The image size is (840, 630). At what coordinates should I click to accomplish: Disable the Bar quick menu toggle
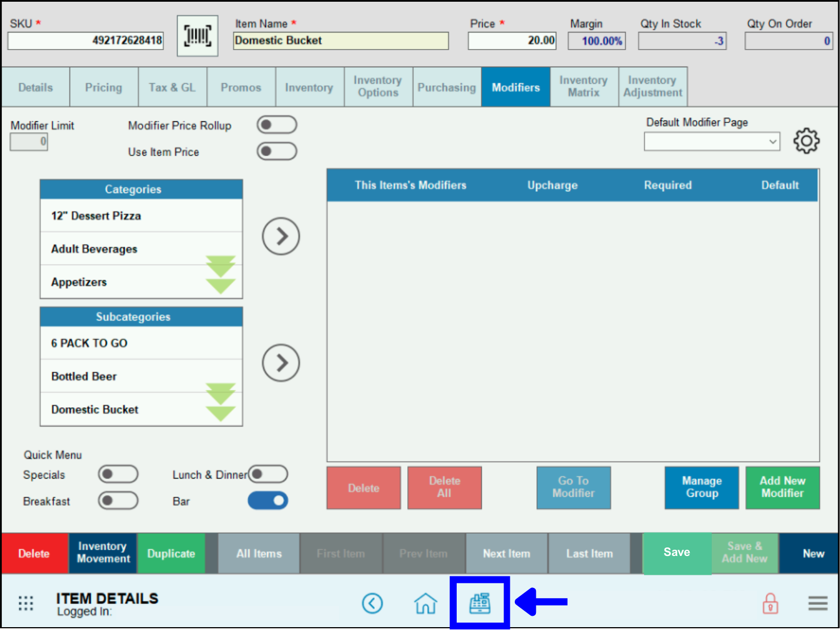coord(268,500)
